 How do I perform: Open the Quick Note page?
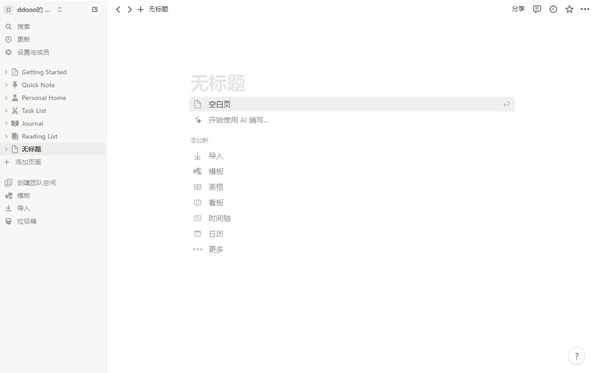(38, 85)
